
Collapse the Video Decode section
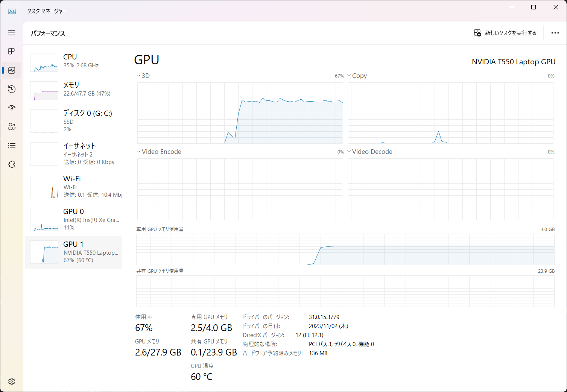point(349,151)
